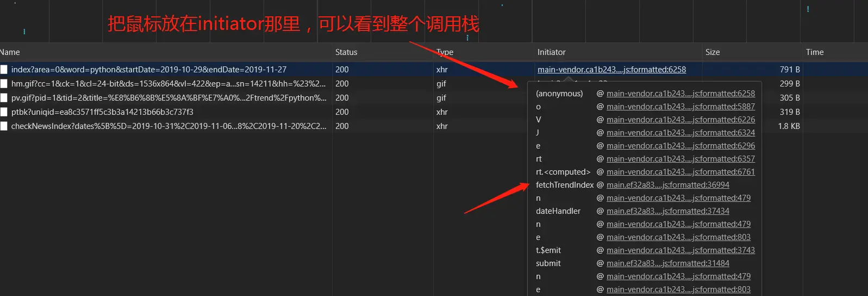Open the formatted:3743 link beside t.$emit
868x296 pixels.
click(x=680, y=250)
